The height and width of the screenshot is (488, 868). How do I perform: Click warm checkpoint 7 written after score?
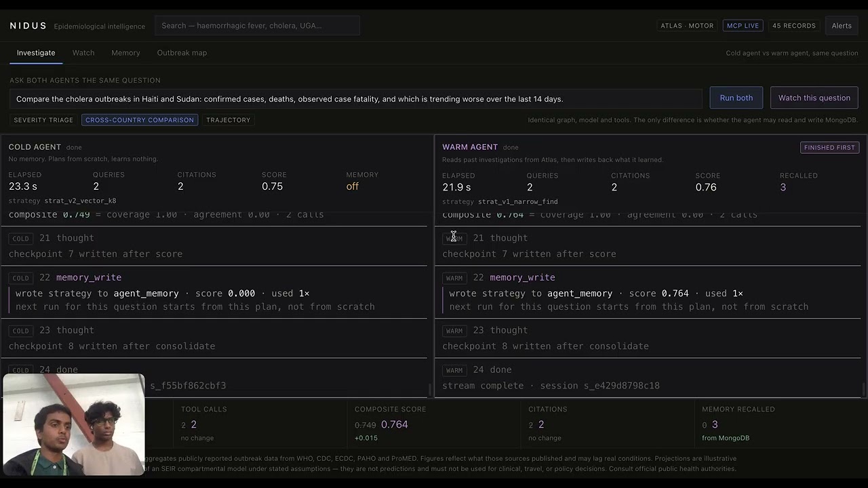[529, 254]
